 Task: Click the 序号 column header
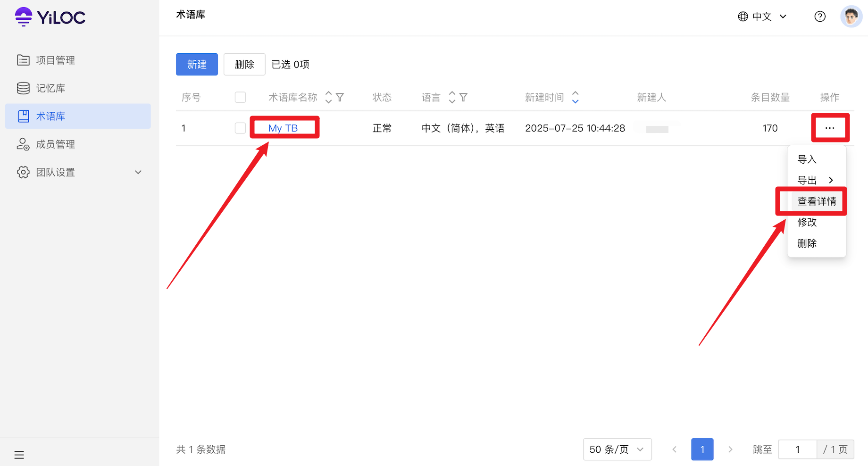pyautogui.click(x=191, y=97)
